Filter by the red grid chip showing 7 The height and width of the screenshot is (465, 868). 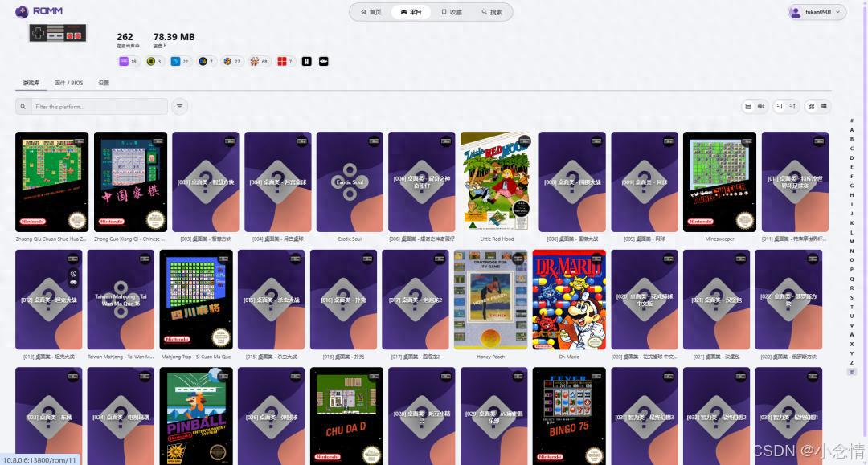pos(285,61)
